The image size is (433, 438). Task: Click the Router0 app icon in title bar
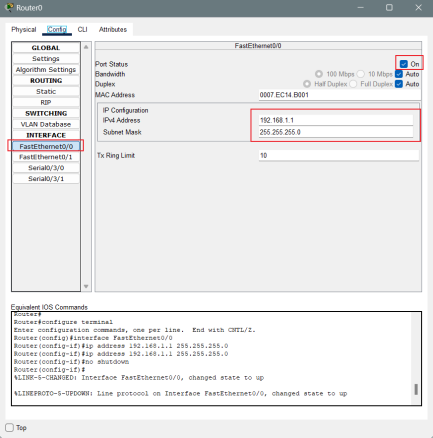[x=9, y=7]
